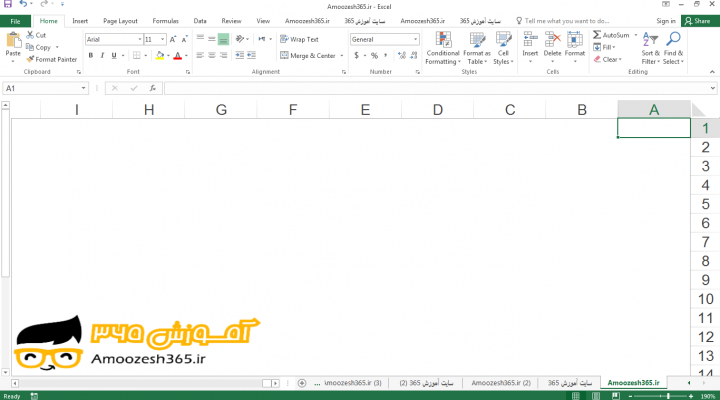Image resolution: width=720 pixels, height=400 pixels.
Task: Copy the selected cell
Action: click(38, 47)
